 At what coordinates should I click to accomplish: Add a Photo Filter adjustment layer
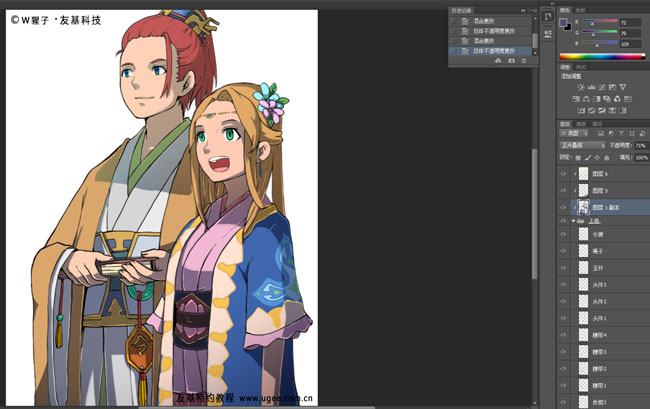point(607,99)
